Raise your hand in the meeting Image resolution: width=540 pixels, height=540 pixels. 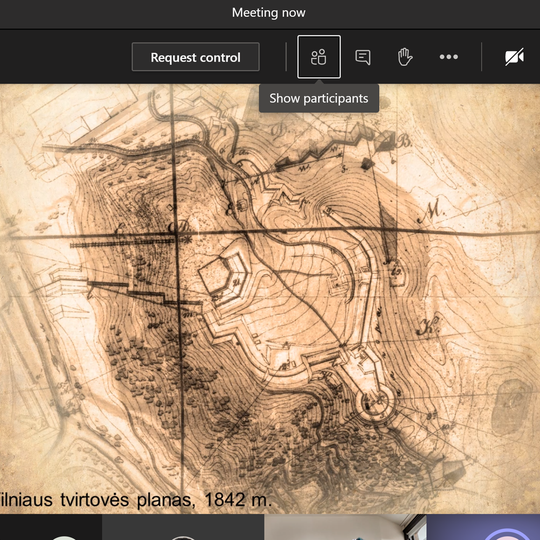click(x=405, y=57)
